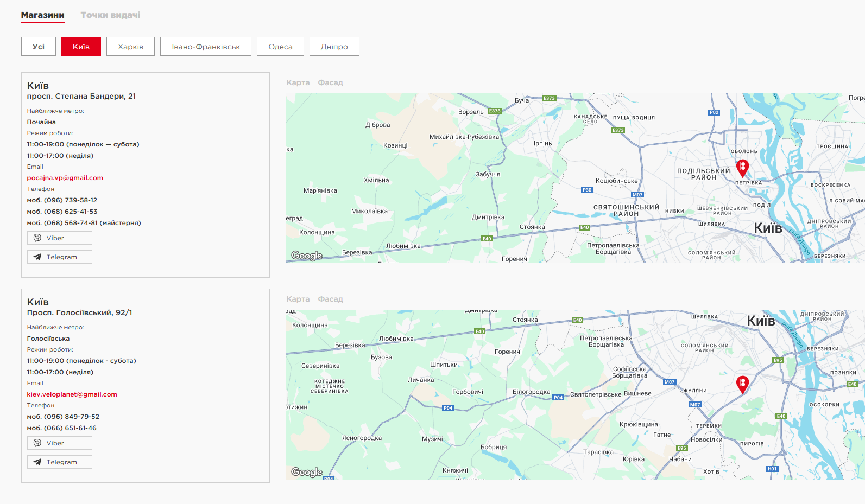Click the Крюківщина label on the lower map
The image size is (865, 504).
(639, 424)
